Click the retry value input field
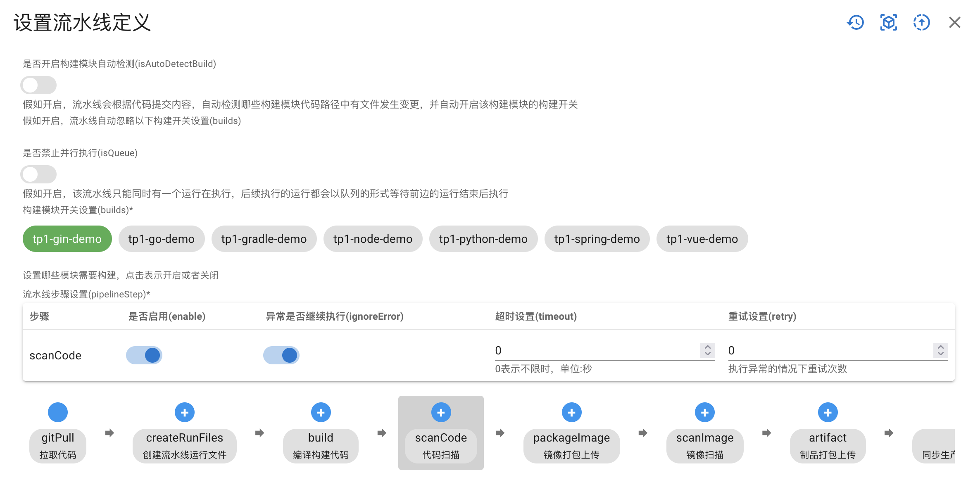The height and width of the screenshot is (499, 980). pyautogui.click(x=806, y=350)
